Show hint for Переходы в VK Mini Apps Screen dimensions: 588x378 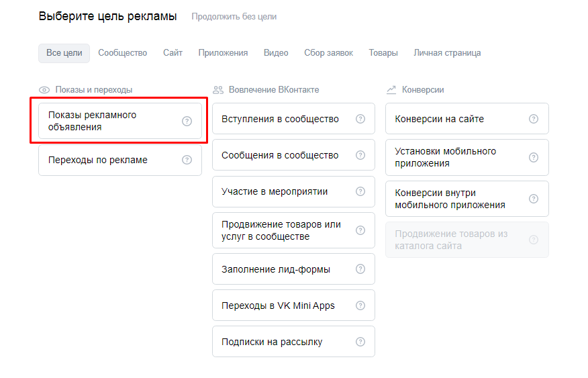360,305
